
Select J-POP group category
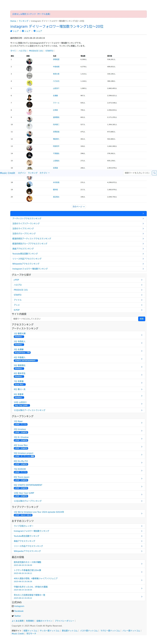coord(78,280)
